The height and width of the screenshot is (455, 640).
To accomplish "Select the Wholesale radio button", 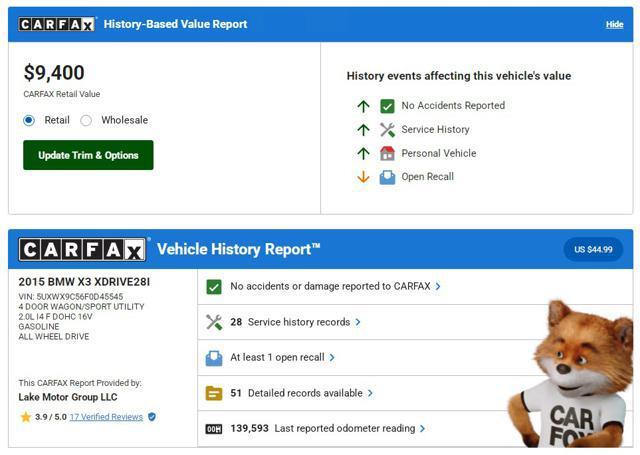I will pyautogui.click(x=86, y=120).
